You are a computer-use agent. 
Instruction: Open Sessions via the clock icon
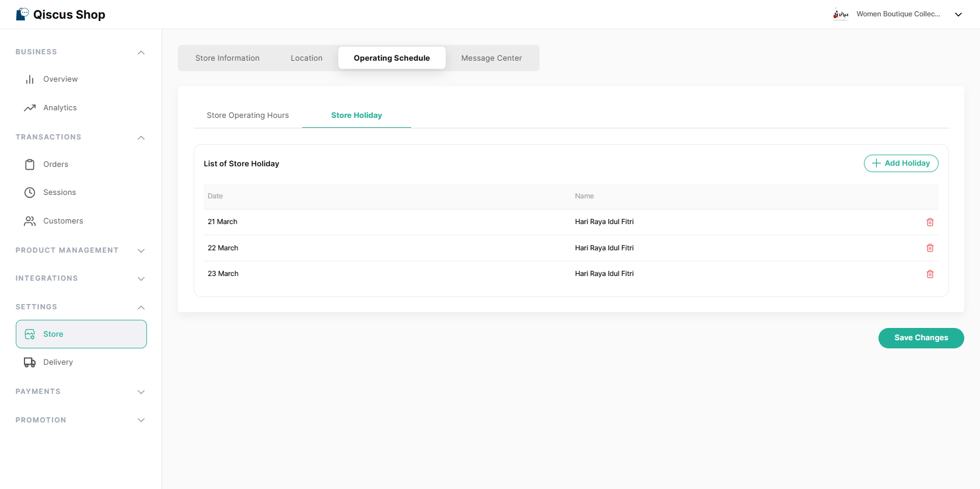click(30, 193)
